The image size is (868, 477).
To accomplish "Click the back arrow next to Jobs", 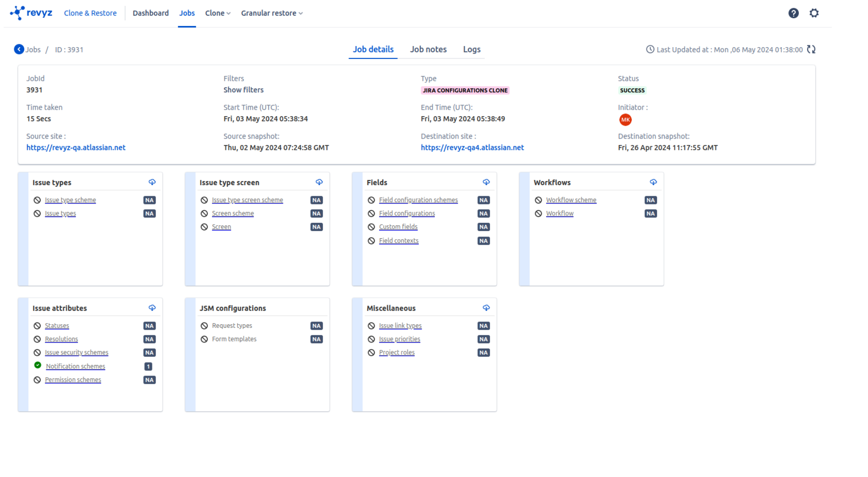I will [x=19, y=49].
